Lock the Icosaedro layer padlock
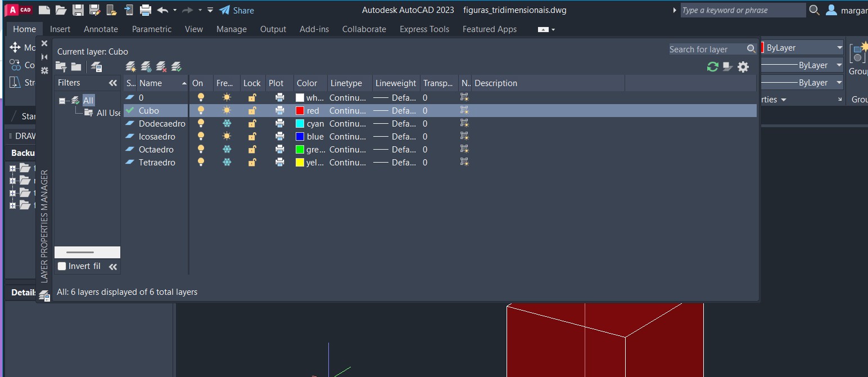868x377 pixels. pos(252,137)
